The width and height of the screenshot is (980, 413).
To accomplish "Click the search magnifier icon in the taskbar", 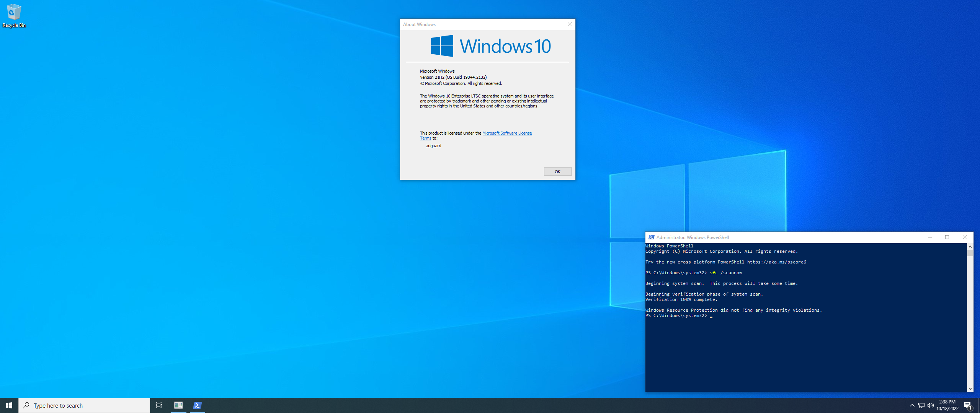I will 26,405.
